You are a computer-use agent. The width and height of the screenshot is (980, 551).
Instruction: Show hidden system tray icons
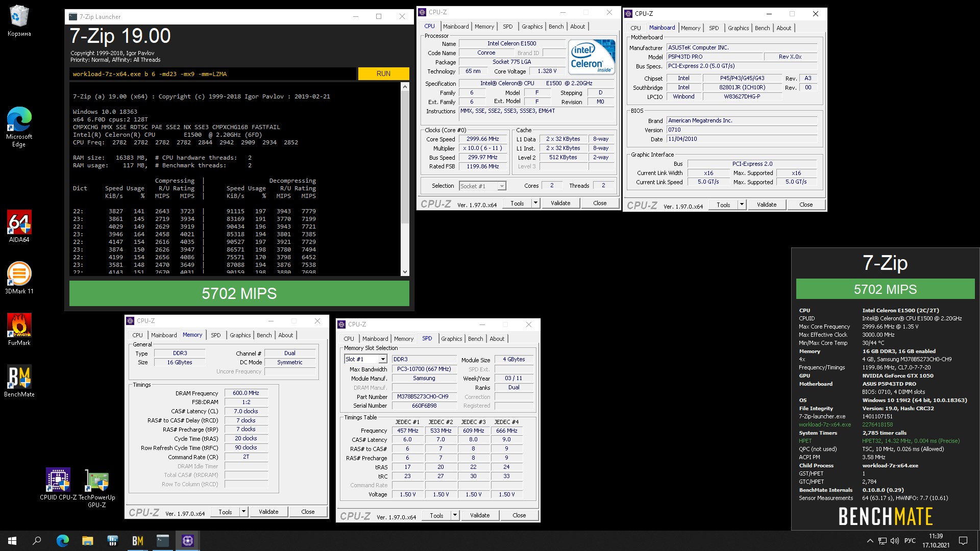point(870,541)
